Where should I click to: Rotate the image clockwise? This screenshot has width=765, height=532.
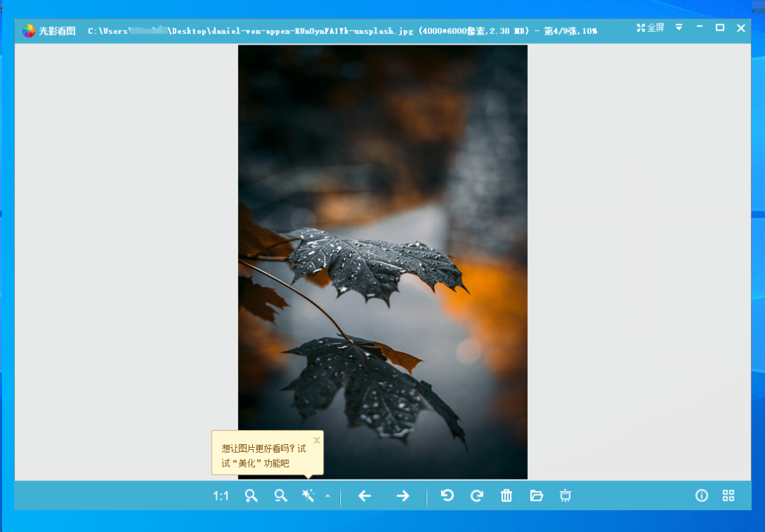pyautogui.click(x=477, y=496)
